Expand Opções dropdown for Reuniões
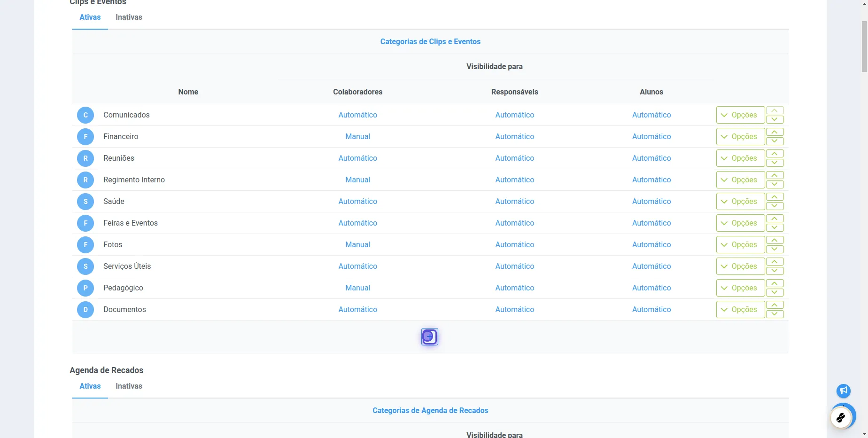This screenshot has width=868, height=438. pyautogui.click(x=740, y=158)
